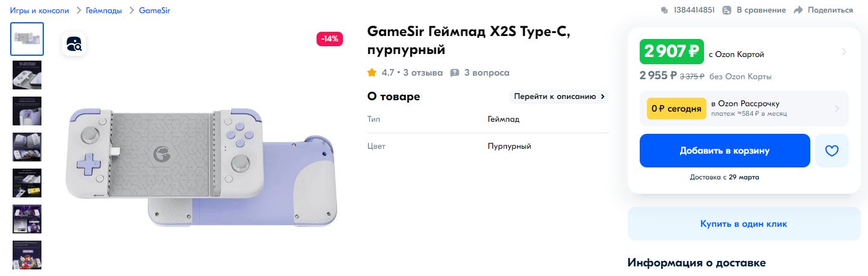Click "Добавить в корзину" button
Screen dimensions: 868x276
point(724,151)
